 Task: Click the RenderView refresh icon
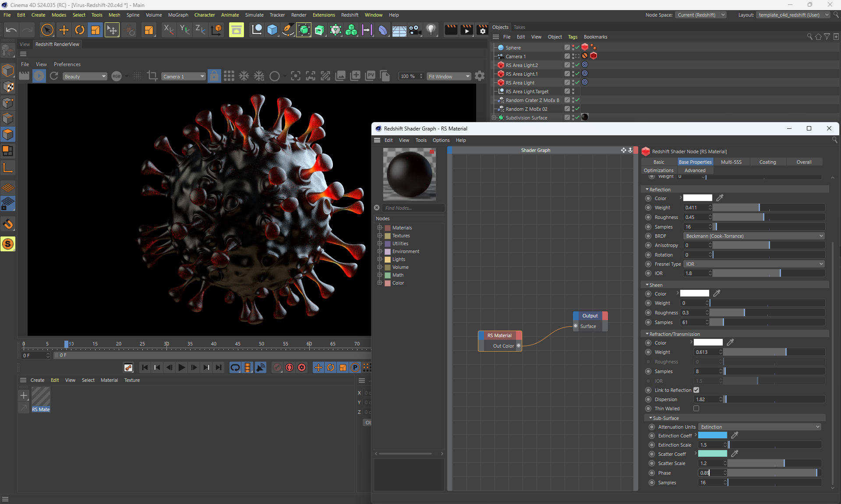pyautogui.click(x=54, y=76)
